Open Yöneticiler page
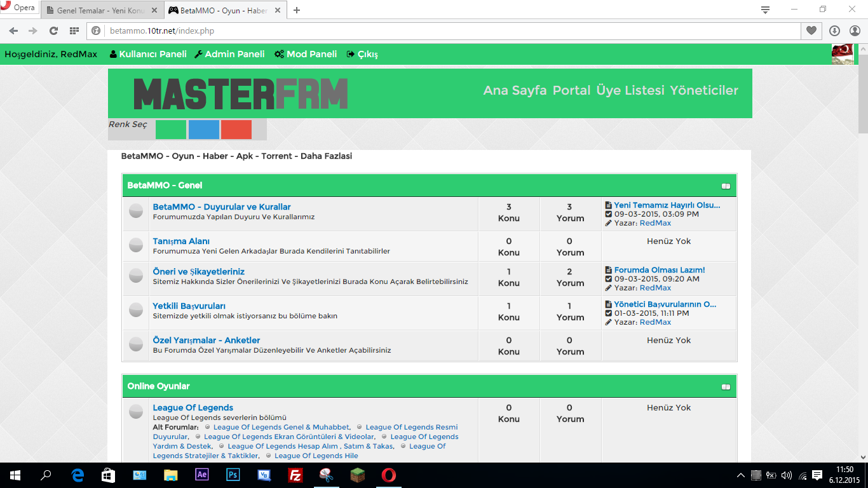The width and height of the screenshot is (868, 488). (703, 90)
